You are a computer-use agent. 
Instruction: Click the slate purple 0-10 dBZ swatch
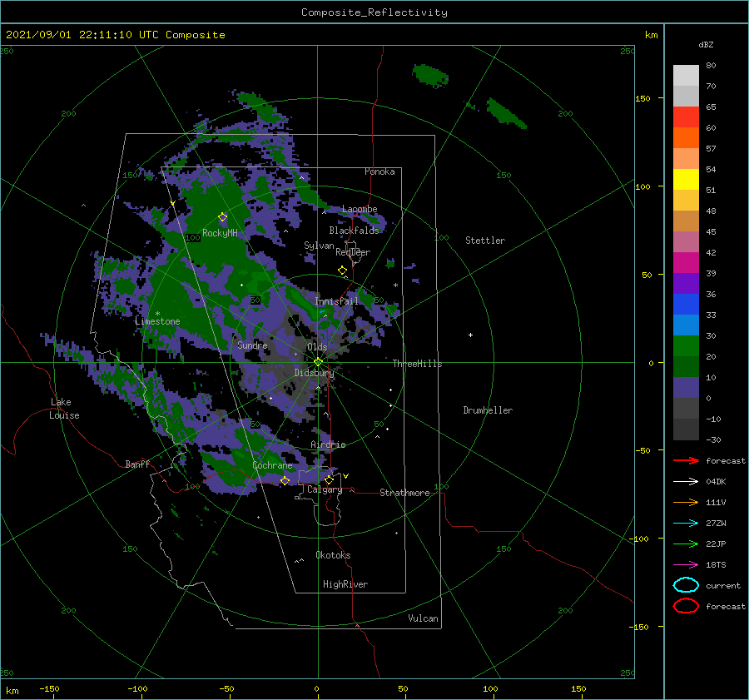coord(686,388)
